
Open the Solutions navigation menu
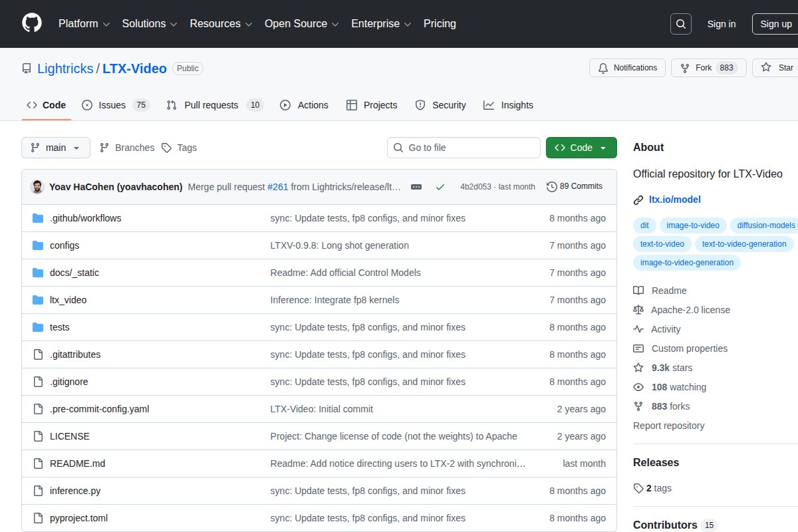150,24
